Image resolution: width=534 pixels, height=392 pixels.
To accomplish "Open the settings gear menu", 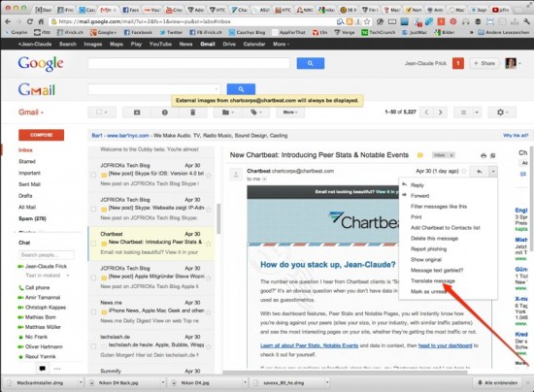I will [502, 113].
